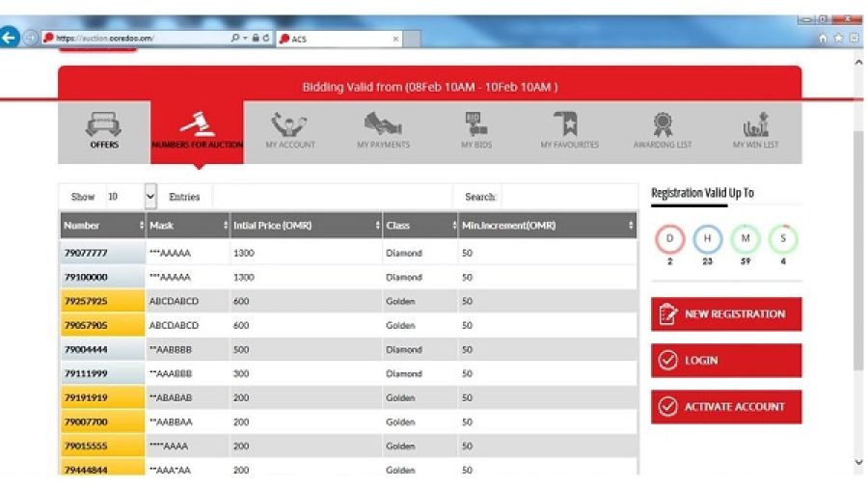Open the My Win List icon

[x=755, y=124]
